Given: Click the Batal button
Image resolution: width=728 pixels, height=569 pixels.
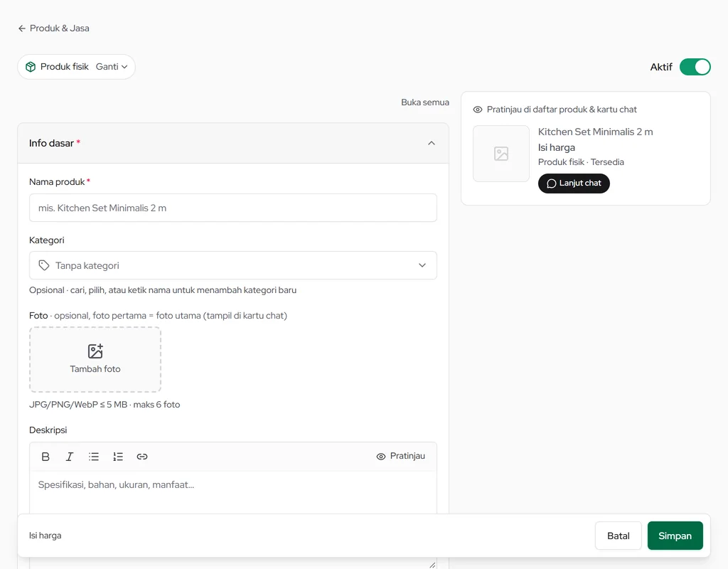Looking at the screenshot, I should click(619, 536).
